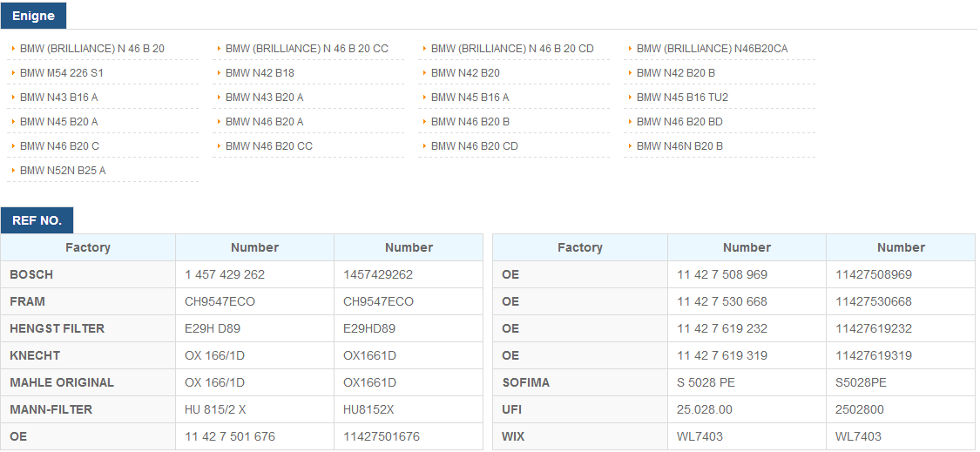The height and width of the screenshot is (452, 980).
Task: Select the UFI factory cell
Action: tap(580, 409)
